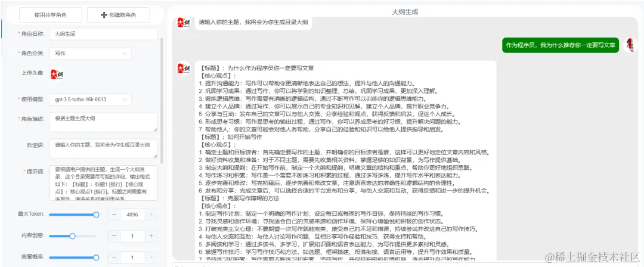Click the green user message bubble

(560, 45)
